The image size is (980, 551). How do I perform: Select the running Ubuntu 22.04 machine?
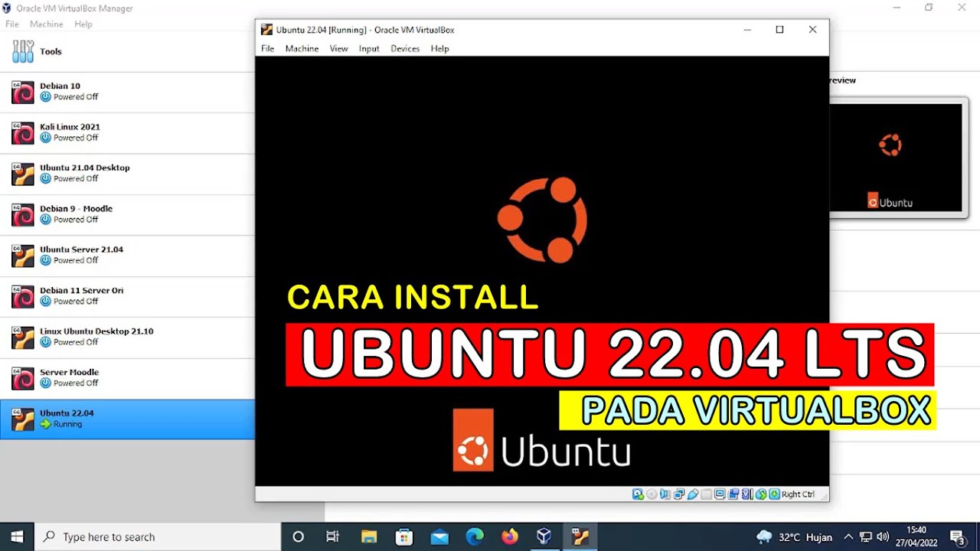click(127, 419)
